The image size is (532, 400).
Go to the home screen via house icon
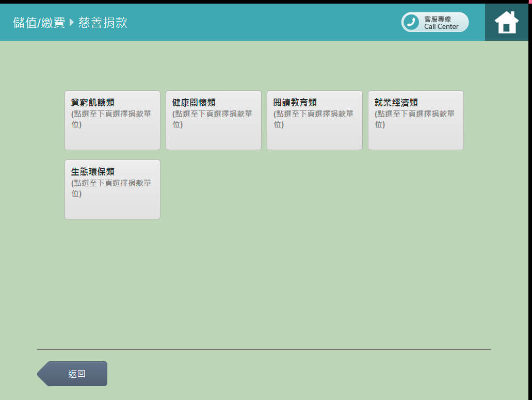(x=506, y=22)
